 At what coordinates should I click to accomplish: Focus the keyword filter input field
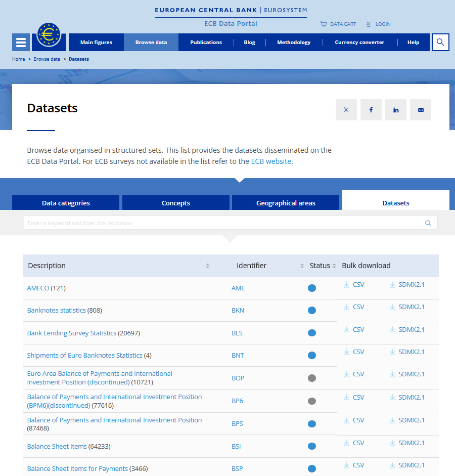231,223
